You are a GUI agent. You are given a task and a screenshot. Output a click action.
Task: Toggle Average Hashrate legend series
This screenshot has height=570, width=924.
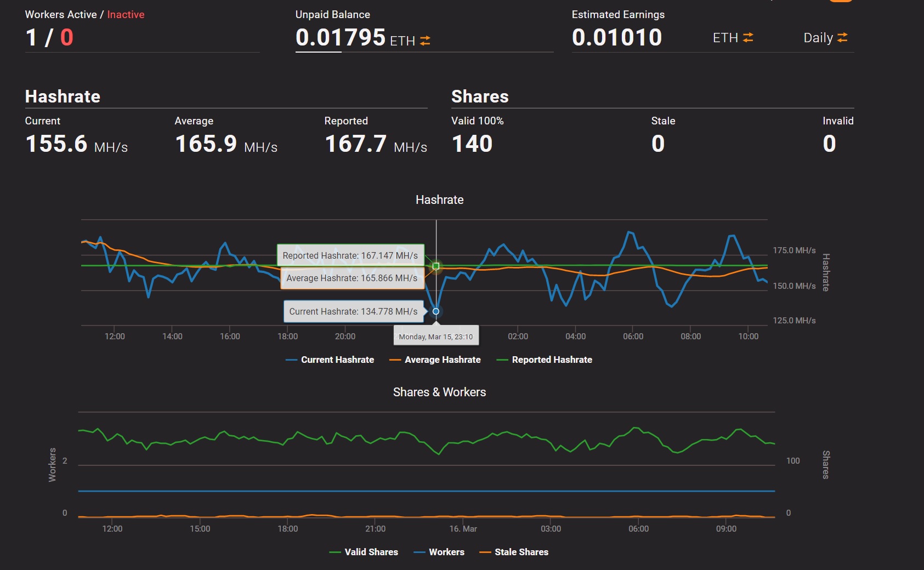click(435, 360)
